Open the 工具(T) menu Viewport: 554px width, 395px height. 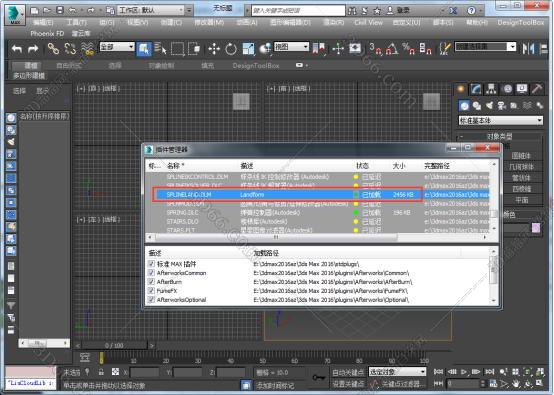[x=76, y=23]
